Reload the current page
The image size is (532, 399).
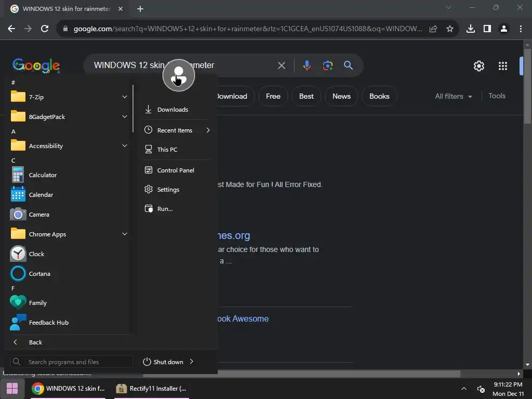tap(45, 29)
